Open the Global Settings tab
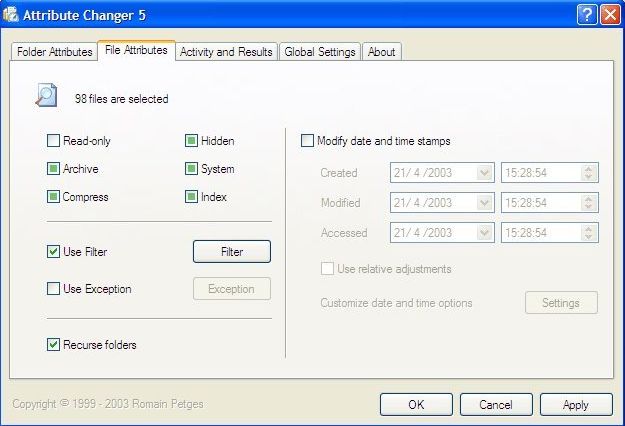This screenshot has height=426, width=625. point(320,52)
